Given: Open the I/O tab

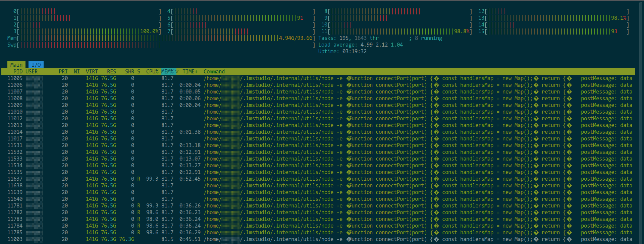Looking at the screenshot, I should pyautogui.click(x=36, y=65).
